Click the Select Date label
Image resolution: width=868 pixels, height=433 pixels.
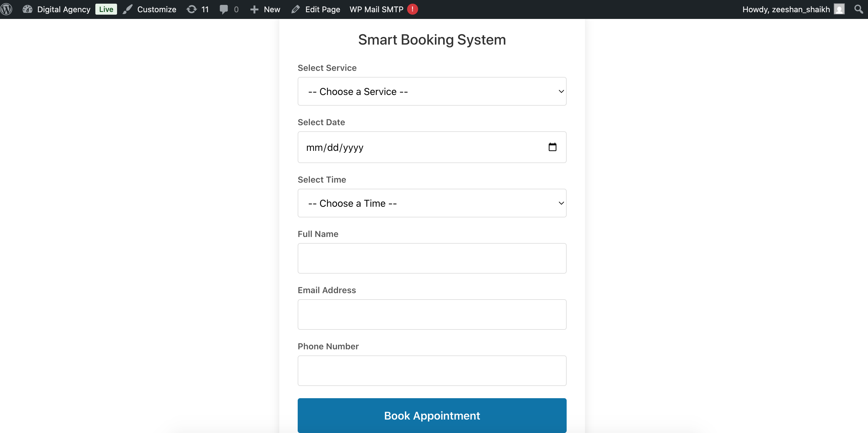click(321, 122)
